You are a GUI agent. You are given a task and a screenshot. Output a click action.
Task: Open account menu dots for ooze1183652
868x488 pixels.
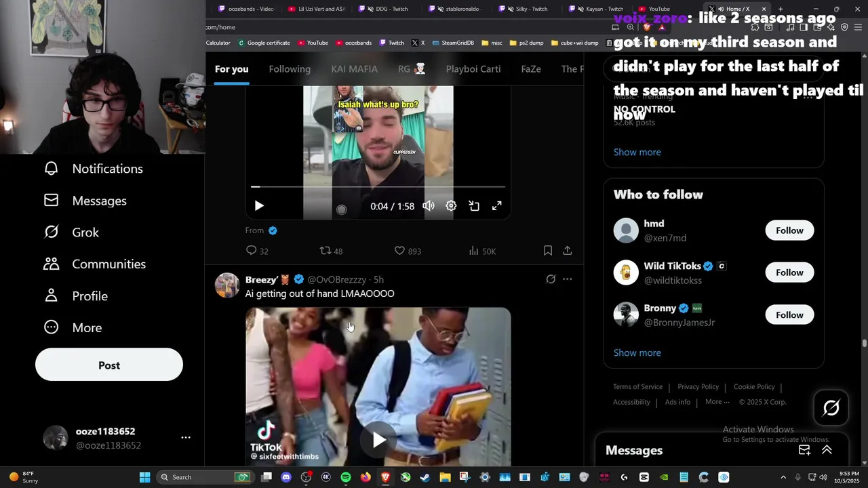click(x=186, y=438)
